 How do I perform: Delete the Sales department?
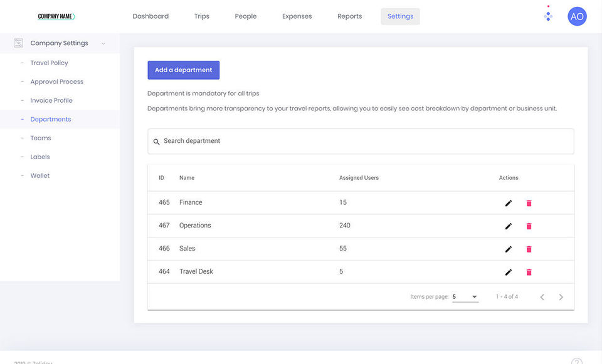529,249
